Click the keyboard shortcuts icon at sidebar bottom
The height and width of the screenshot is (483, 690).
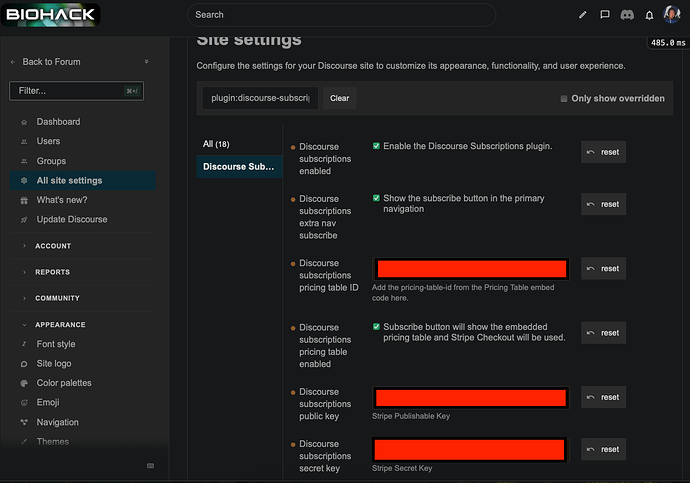[150, 466]
